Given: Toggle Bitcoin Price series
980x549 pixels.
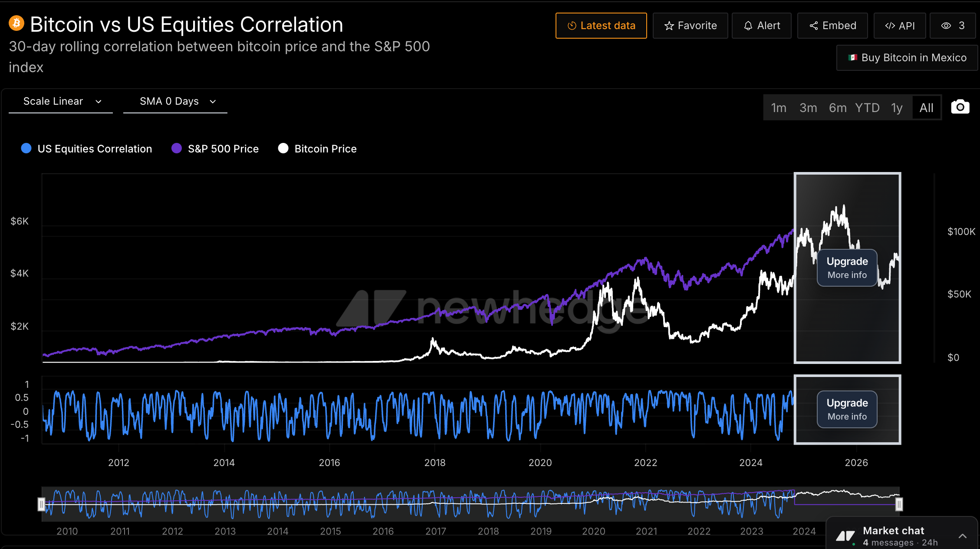Looking at the screenshot, I should (x=317, y=149).
